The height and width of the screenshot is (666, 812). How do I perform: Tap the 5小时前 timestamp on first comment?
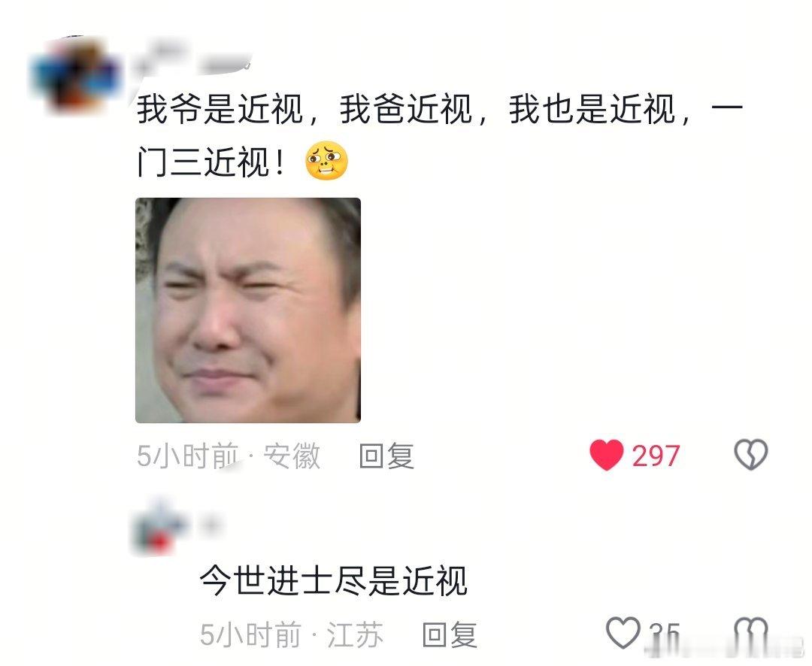188,456
